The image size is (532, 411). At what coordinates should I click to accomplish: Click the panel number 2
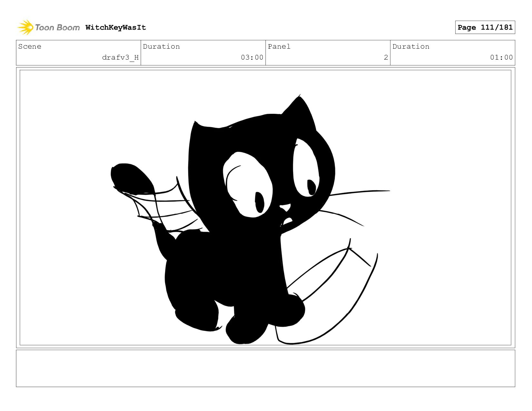click(x=386, y=57)
